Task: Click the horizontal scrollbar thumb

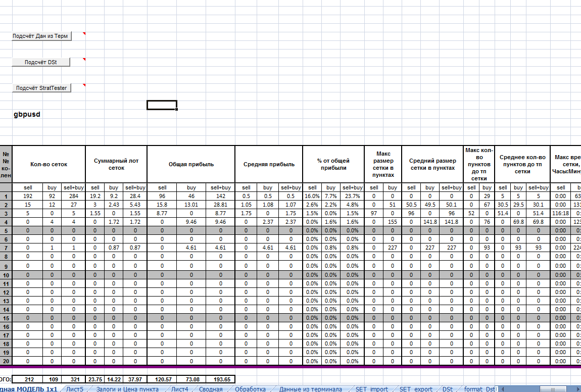Action: [x=553, y=388]
